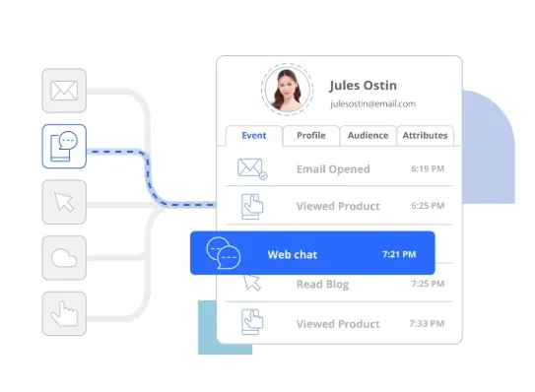Click the icon on the 7:33 PM Viewed Product row
The height and width of the screenshot is (392, 535).
click(x=252, y=322)
